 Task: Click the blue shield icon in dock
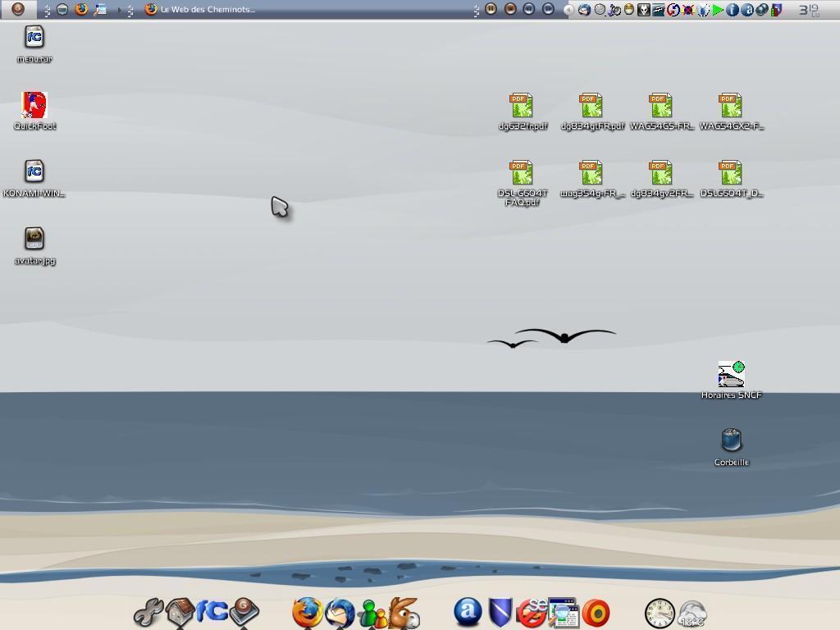pos(500,612)
